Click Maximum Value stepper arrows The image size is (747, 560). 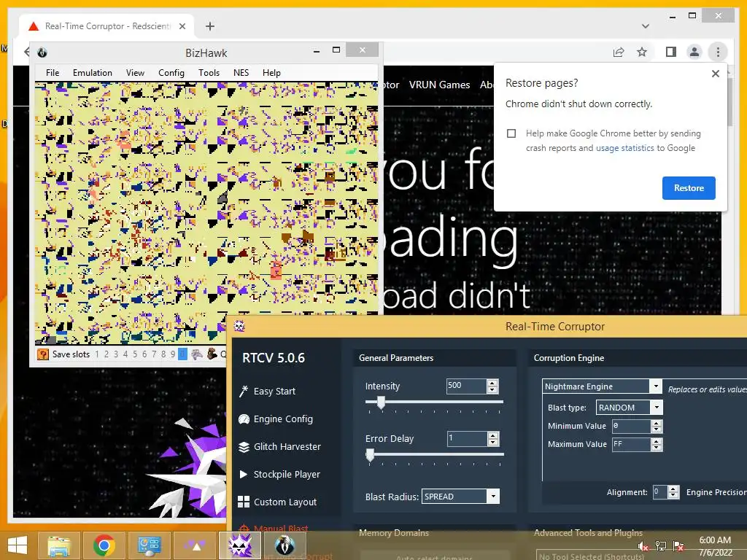pyautogui.click(x=657, y=444)
